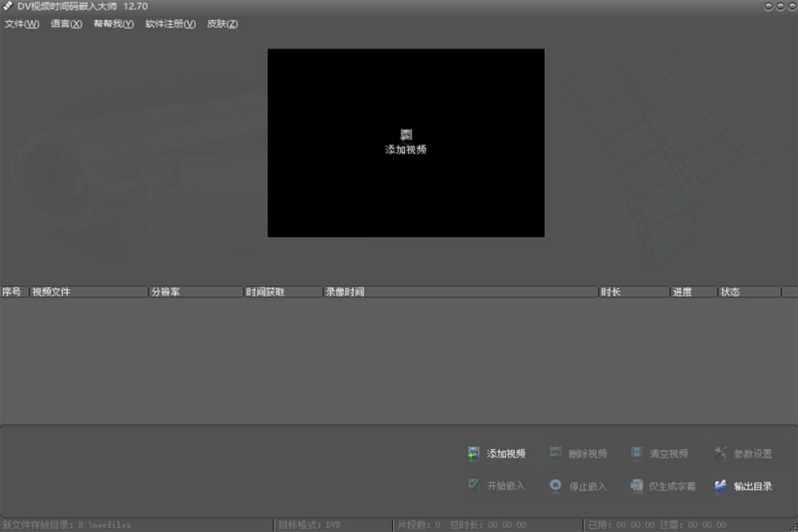Image resolution: width=798 pixels, height=532 pixels.
Task: Click the 删除视频 icon
Action: coord(555,454)
